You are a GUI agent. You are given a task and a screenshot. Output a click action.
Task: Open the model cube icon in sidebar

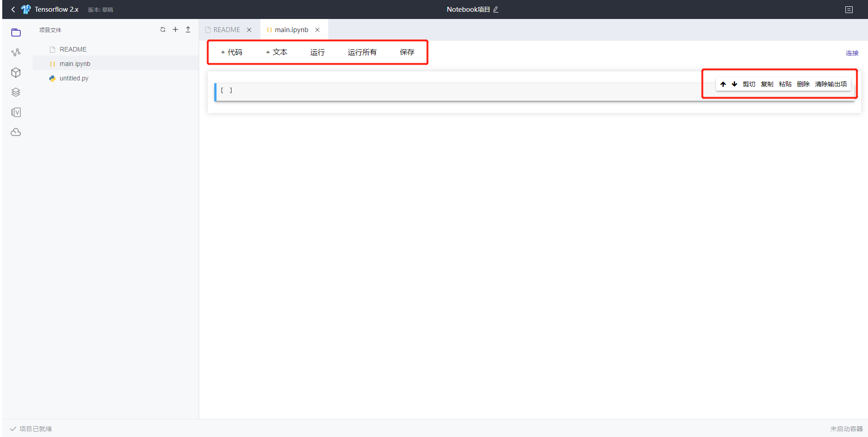click(16, 72)
